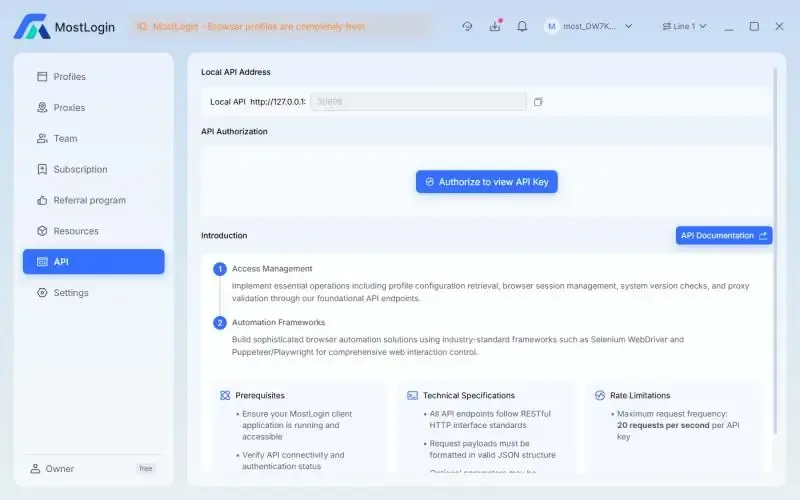Click the 'Owner' role label
800x500 pixels.
[x=60, y=468]
